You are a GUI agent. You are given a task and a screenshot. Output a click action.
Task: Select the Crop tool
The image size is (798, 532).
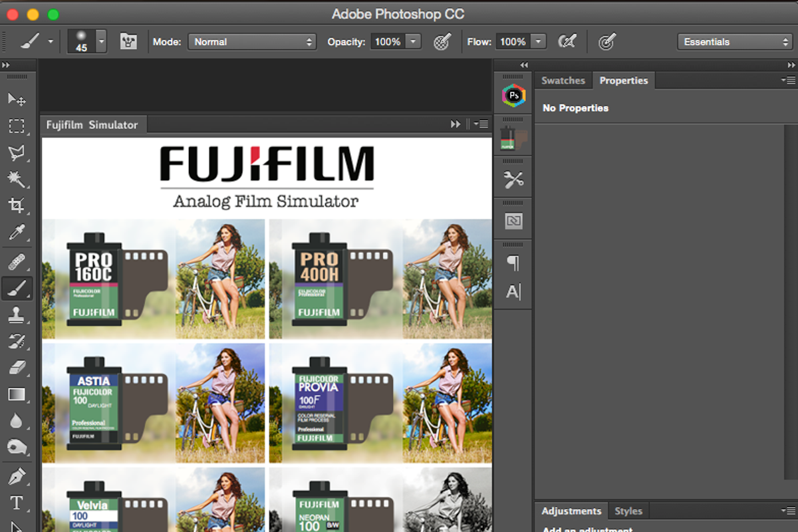(x=17, y=205)
